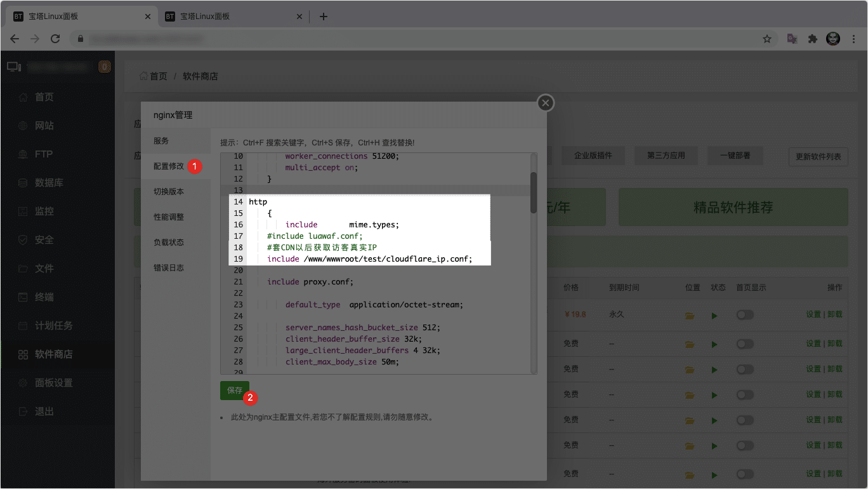The image size is (868, 489).
Task: Open the 错误日志 tab
Action: point(176,268)
